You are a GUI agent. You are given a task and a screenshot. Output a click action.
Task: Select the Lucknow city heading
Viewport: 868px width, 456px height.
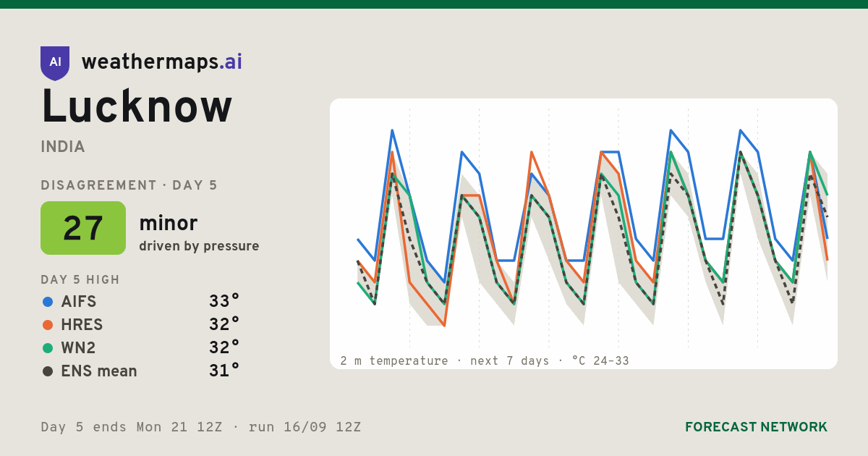(x=137, y=107)
